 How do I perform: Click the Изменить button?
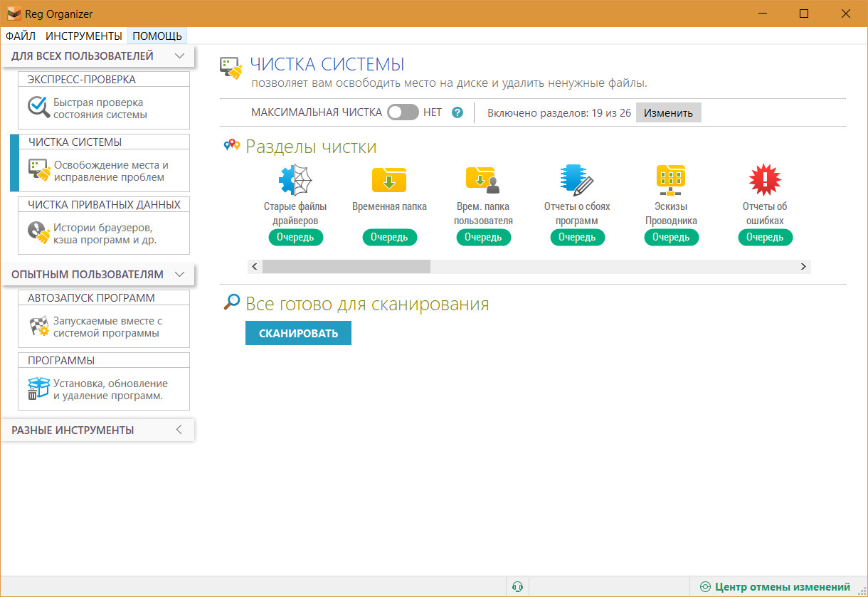tap(668, 112)
